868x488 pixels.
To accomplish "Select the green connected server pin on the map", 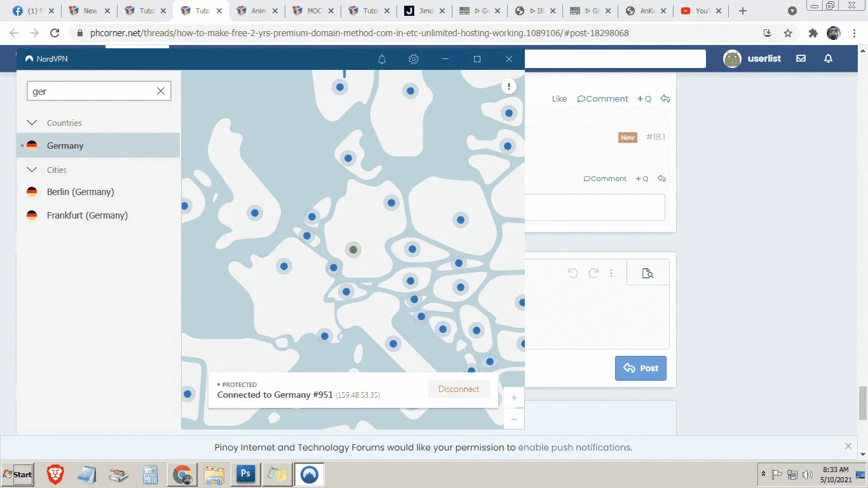I will point(353,250).
